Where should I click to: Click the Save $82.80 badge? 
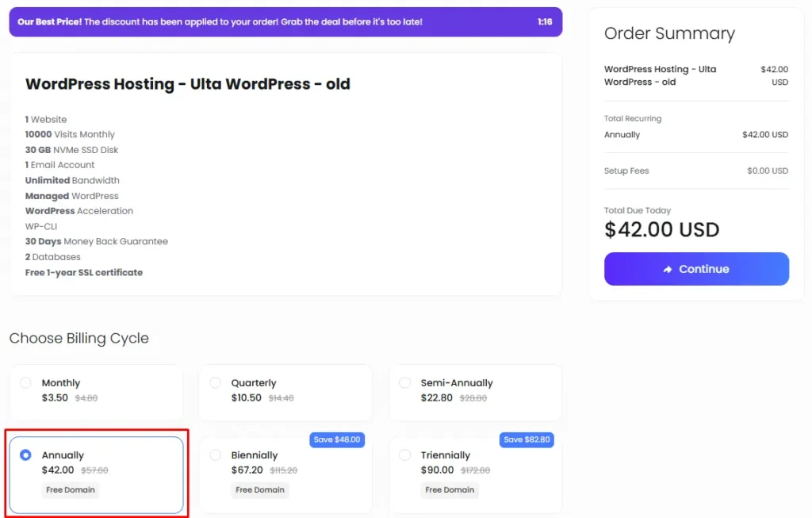pos(526,439)
